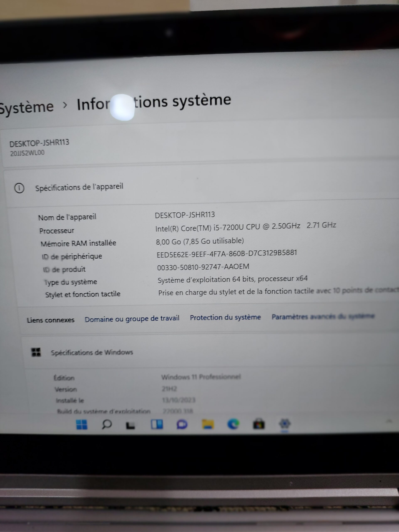Screen dimensions: 399x532
Task: Select the Édition label
Action: [x=64, y=378]
